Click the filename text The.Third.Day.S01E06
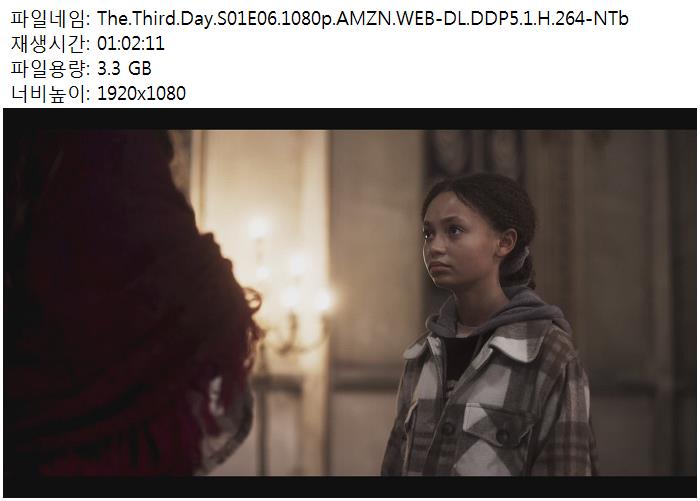 (189, 19)
